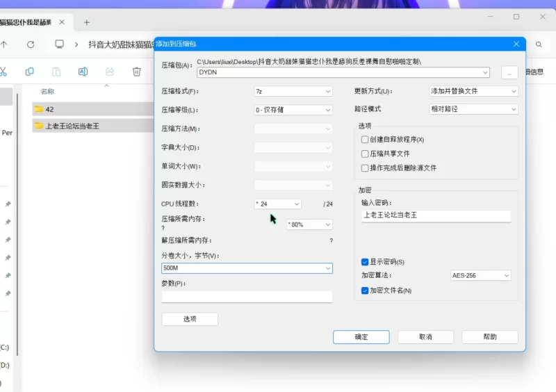Click the 输入密码 password field
This screenshot has width=556, height=392.
(x=436, y=215)
